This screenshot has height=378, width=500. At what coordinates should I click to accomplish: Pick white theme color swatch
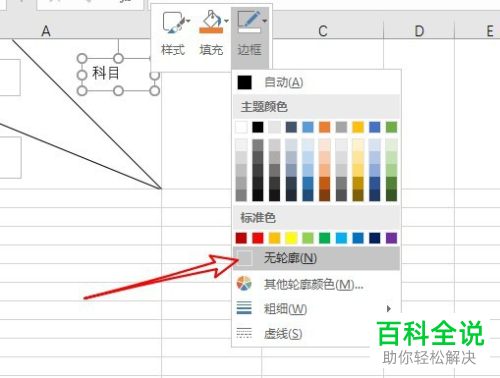pos(241,127)
